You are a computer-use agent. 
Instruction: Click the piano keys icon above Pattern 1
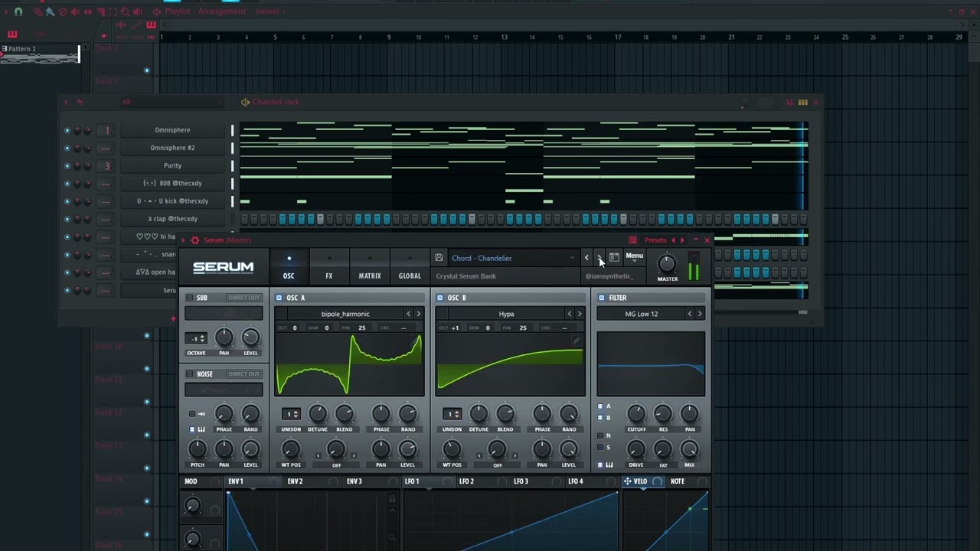(12, 34)
